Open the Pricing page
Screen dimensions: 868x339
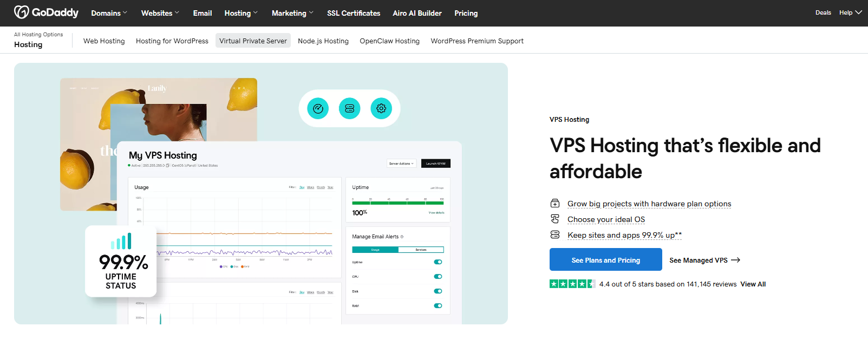[x=466, y=13]
